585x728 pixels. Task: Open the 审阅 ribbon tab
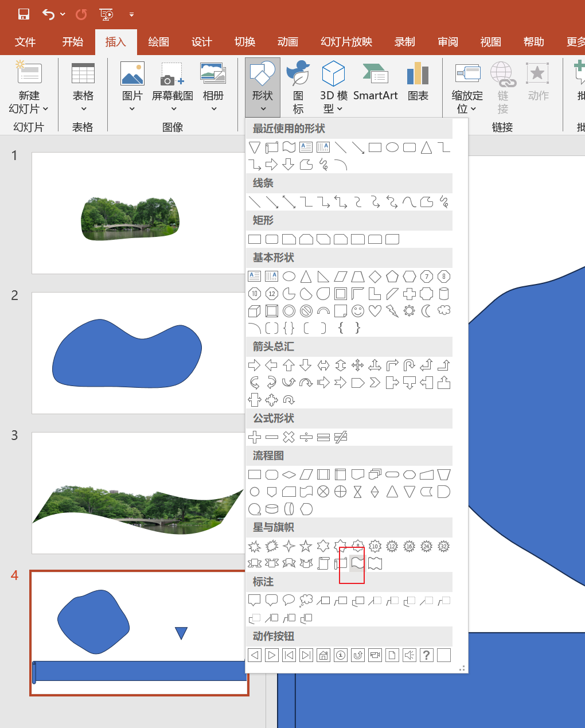coord(448,42)
